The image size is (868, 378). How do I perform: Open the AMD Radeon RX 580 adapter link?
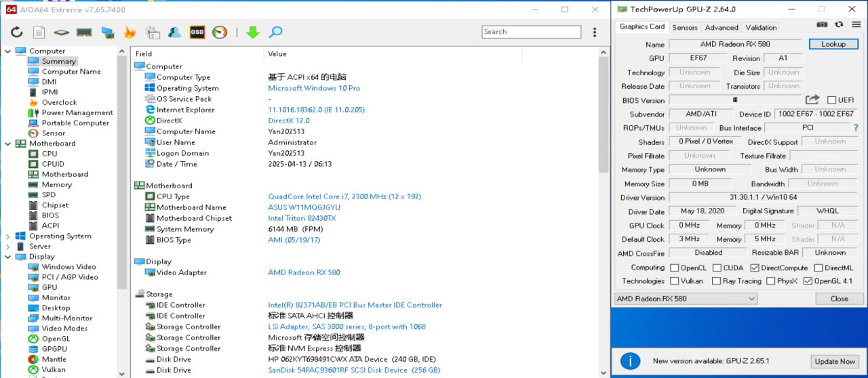click(304, 272)
